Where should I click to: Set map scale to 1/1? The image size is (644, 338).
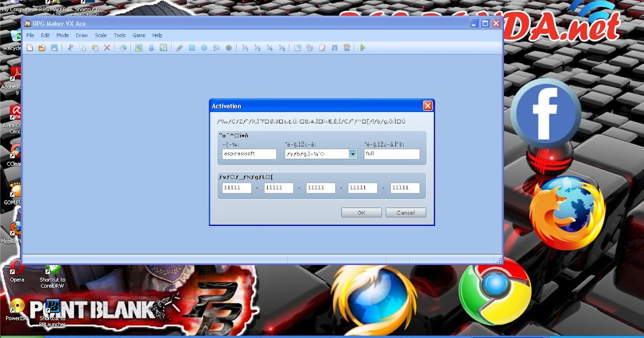[245, 48]
